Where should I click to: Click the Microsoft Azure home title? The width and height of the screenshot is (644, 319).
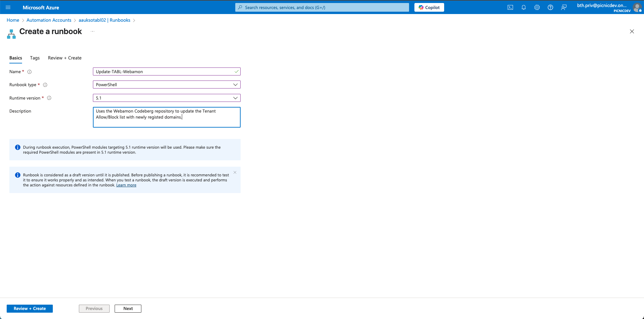(41, 7)
